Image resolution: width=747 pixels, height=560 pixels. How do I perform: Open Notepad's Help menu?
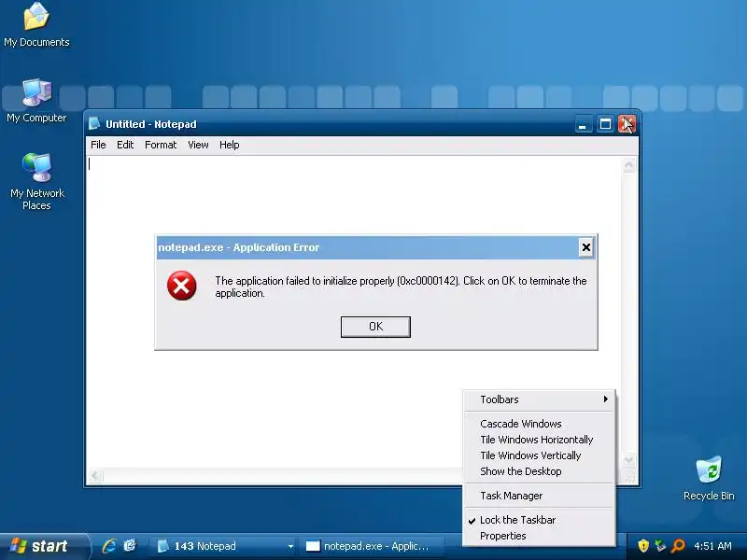click(229, 145)
